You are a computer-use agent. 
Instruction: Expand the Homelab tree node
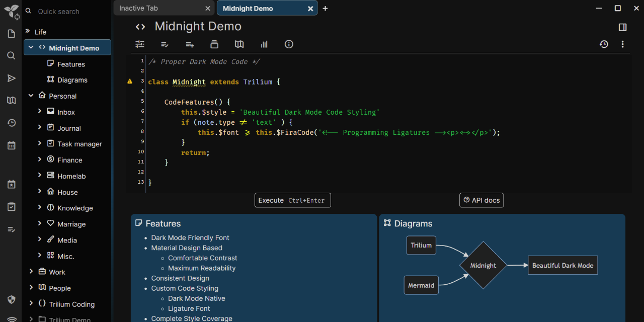39,176
